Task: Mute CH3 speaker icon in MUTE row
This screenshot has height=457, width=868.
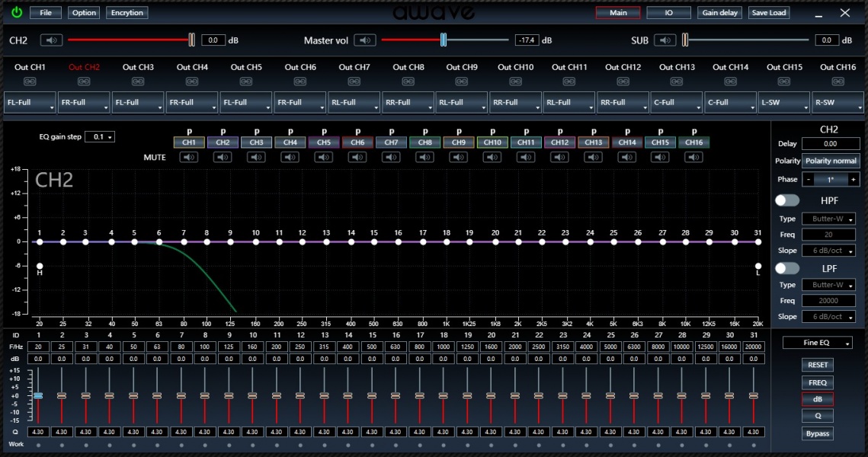Action: [256, 157]
